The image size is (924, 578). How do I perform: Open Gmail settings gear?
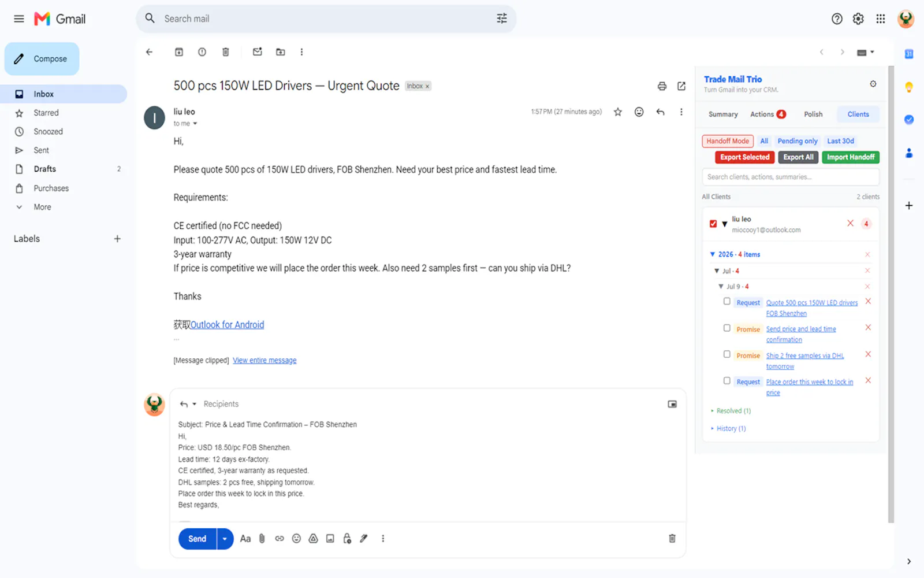click(x=858, y=19)
